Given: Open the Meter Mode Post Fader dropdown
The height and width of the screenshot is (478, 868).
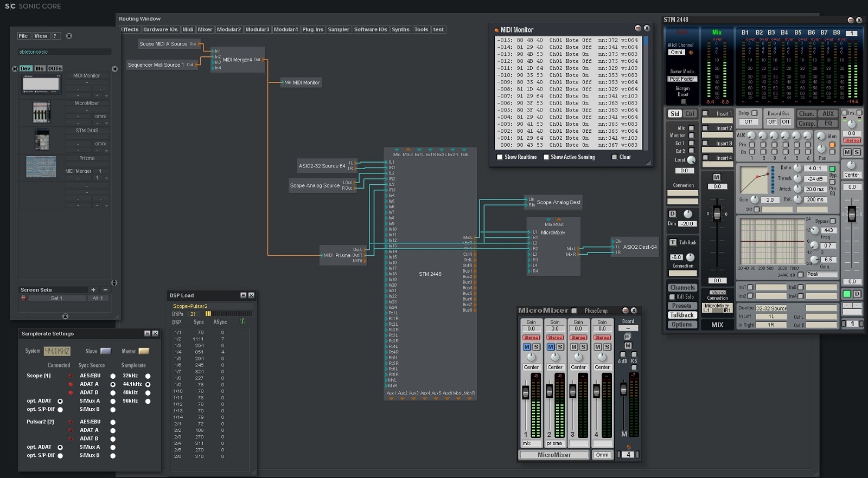Looking at the screenshot, I should pyautogui.click(x=682, y=79).
